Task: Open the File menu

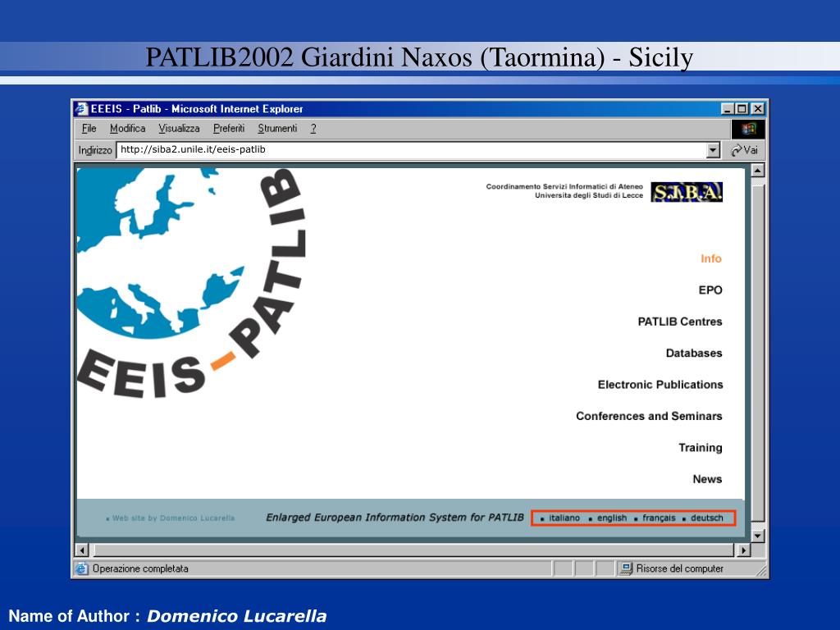Action: point(89,129)
